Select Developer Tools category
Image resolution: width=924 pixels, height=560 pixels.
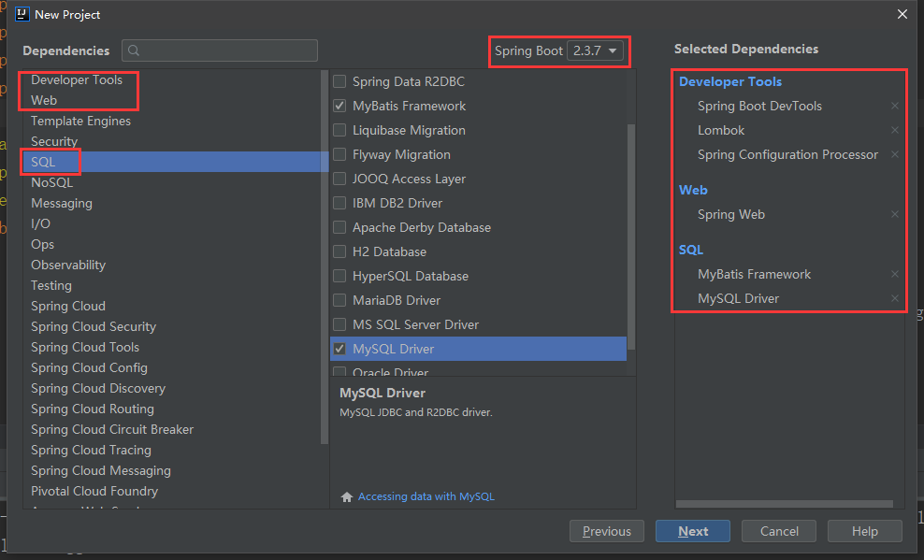click(77, 79)
